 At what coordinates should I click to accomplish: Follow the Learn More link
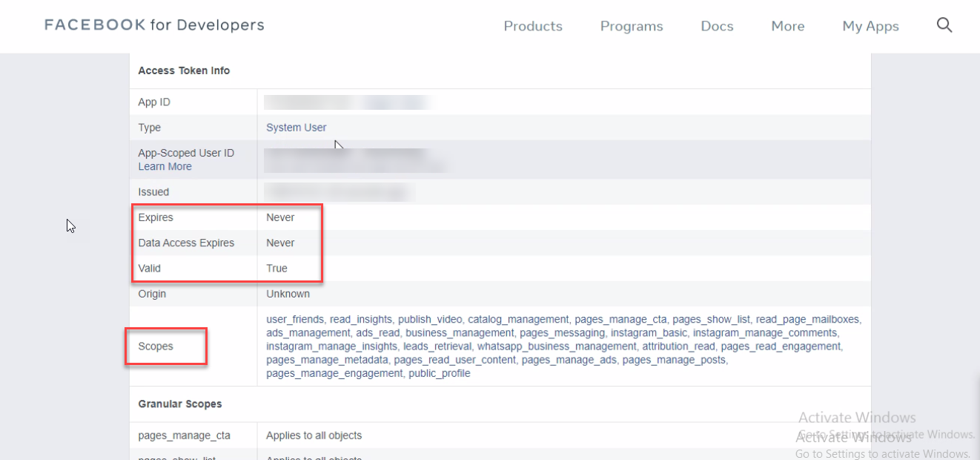click(x=165, y=167)
